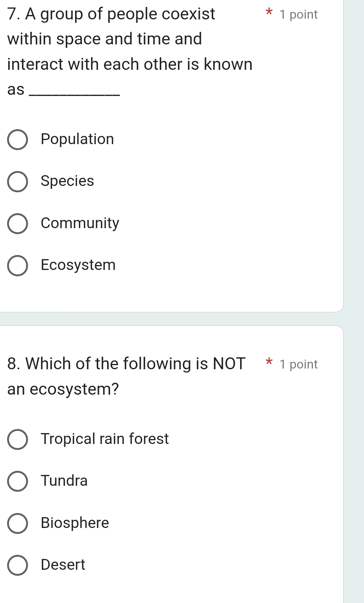Click the Ecosystem answer label text
The image size is (364, 603).
point(78,266)
